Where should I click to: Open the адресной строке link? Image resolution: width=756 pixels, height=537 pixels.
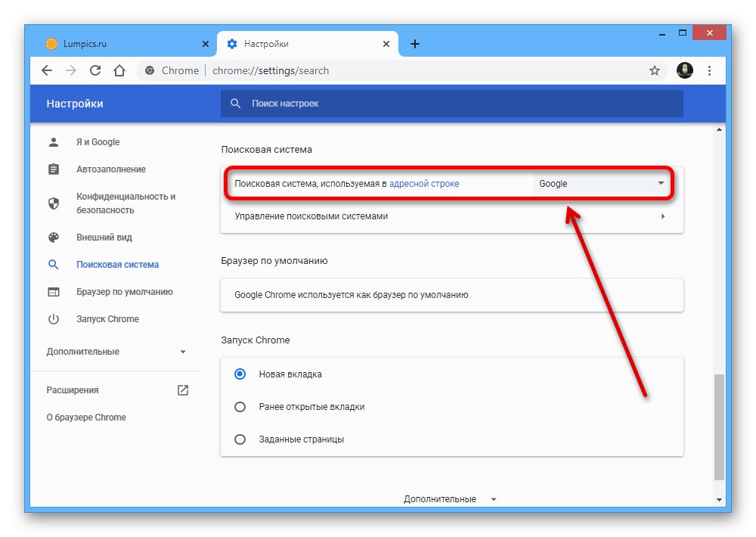[x=424, y=184]
